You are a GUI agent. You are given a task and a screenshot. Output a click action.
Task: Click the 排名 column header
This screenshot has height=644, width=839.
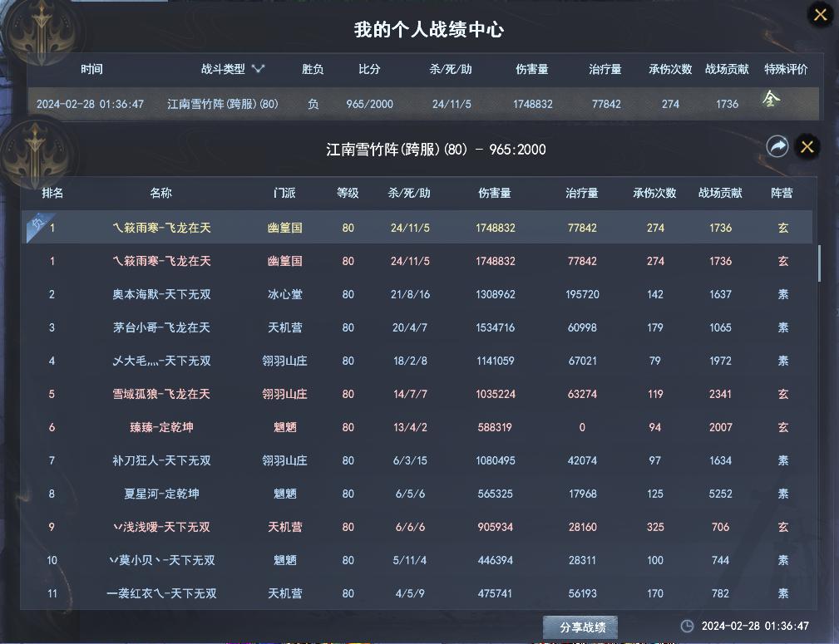(52, 193)
